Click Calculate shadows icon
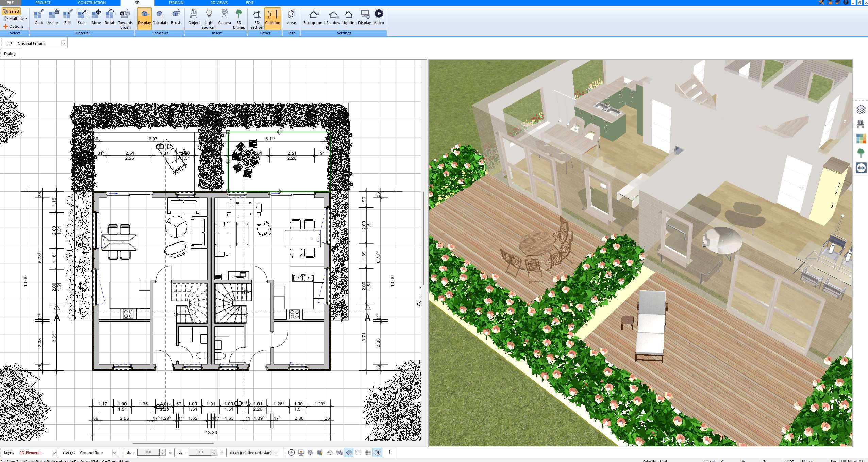Screen dimensions: 868x462 (160, 17)
